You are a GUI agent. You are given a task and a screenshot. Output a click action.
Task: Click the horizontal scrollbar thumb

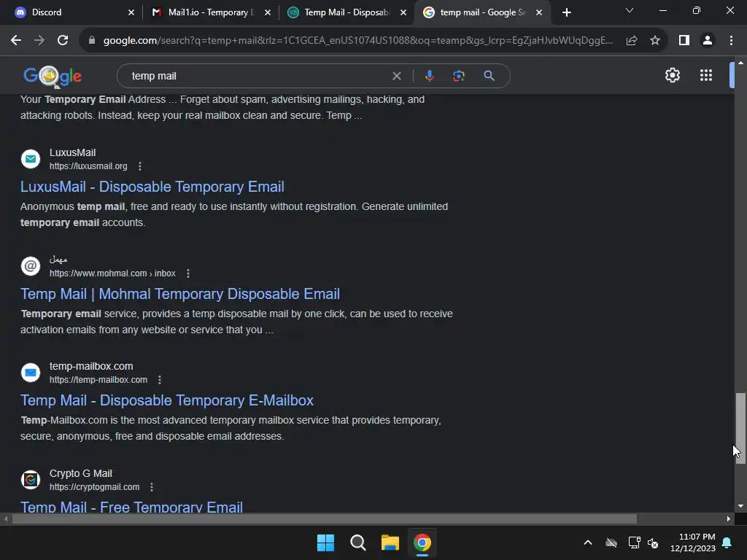pos(325,518)
